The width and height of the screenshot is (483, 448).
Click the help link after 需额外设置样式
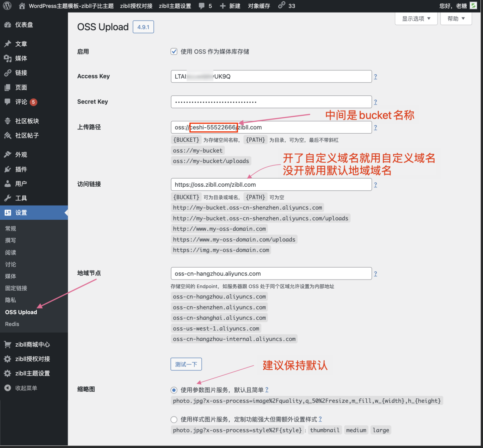point(320,419)
